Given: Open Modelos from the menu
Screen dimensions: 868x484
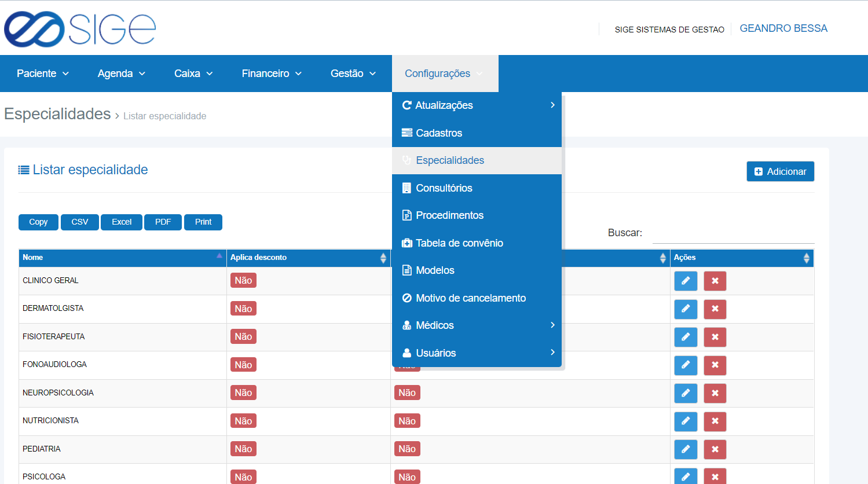Looking at the screenshot, I should [x=477, y=270].
